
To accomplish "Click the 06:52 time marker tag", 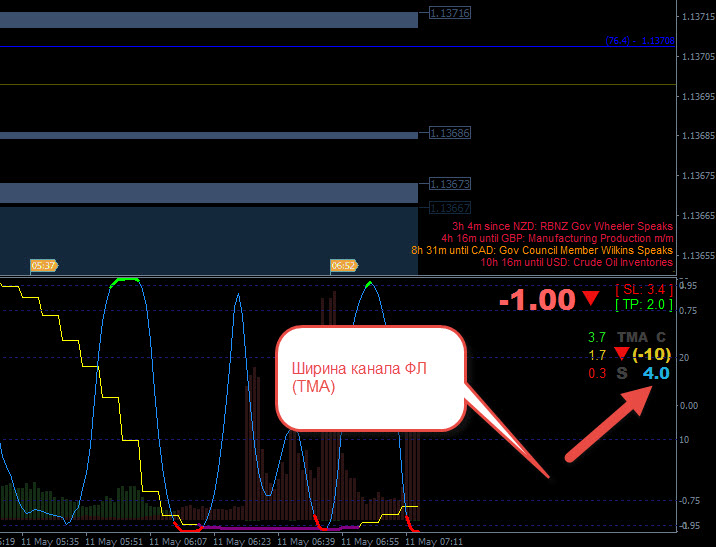I will pyautogui.click(x=344, y=265).
